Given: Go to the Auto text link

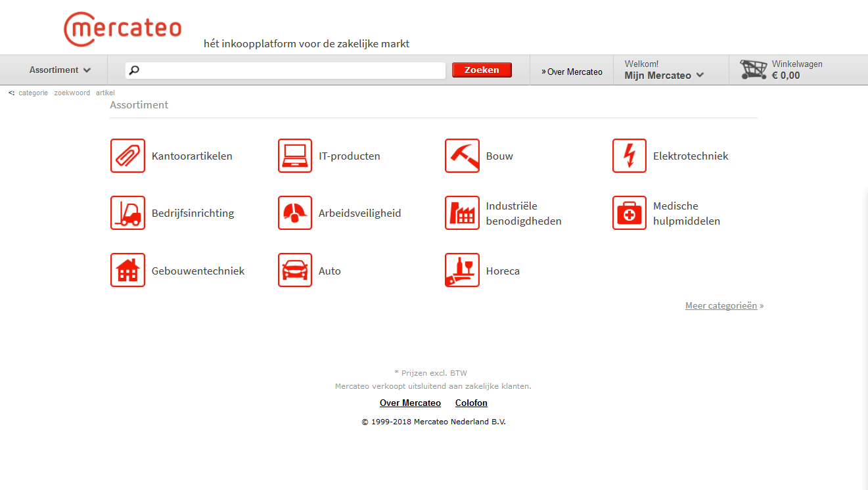Looking at the screenshot, I should (330, 271).
